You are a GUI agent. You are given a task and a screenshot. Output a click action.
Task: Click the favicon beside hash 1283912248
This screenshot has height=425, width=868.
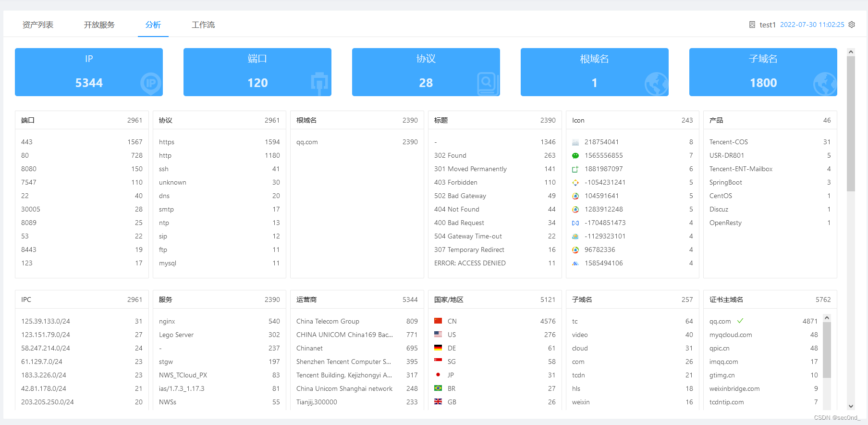575,210
